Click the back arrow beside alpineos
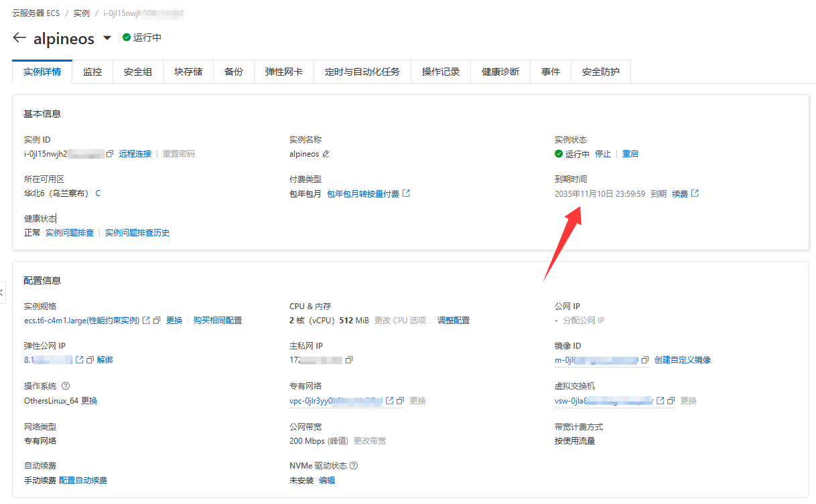 tap(19, 38)
